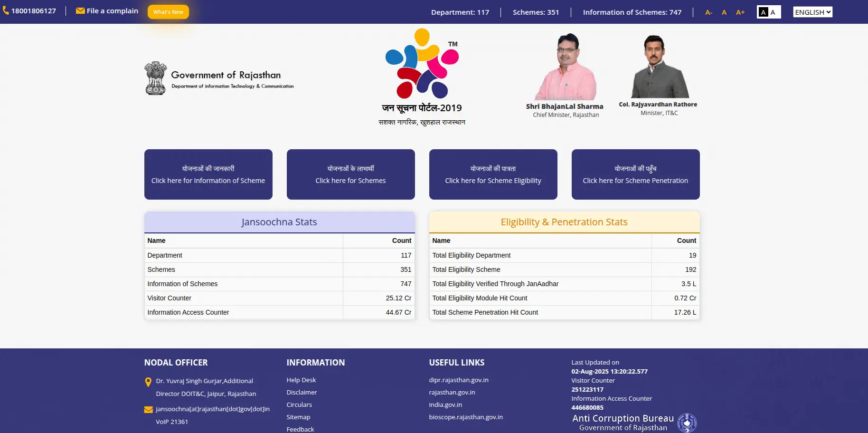This screenshot has width=868, height=433.
Task: Click the Chief Minister's portrait photo
Action: coord(565,67)
